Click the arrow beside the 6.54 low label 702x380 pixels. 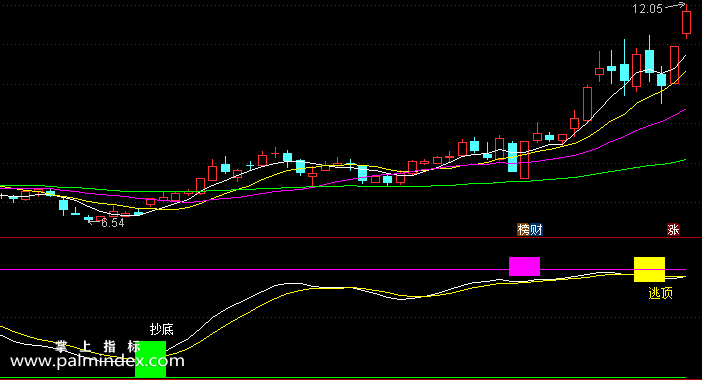coord(94,221)
